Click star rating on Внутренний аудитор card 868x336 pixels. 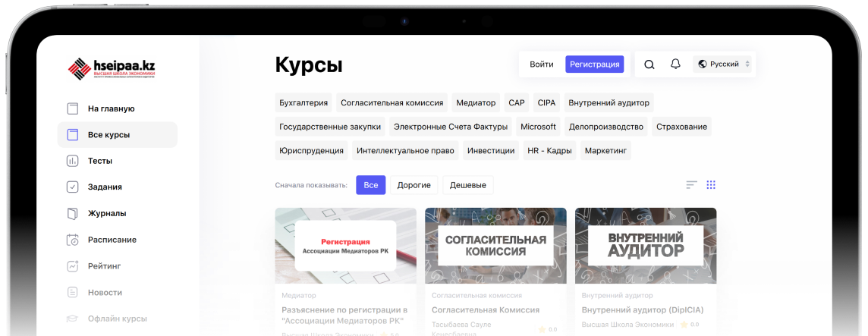(x=689, y=325)
